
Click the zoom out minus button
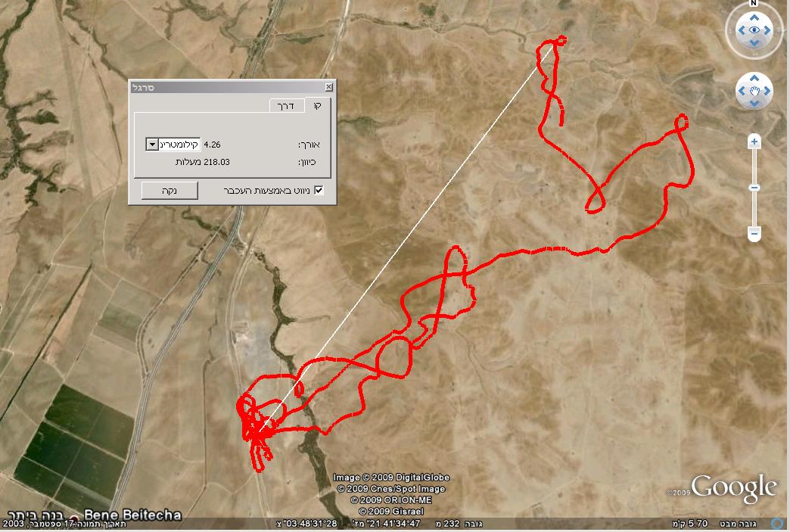[x=754, y=233]
